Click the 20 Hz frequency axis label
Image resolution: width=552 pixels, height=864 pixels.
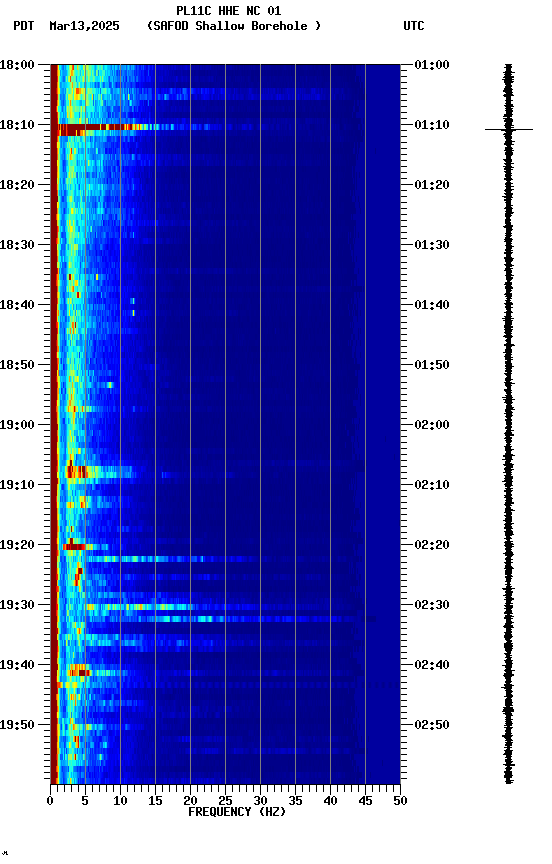190,801
